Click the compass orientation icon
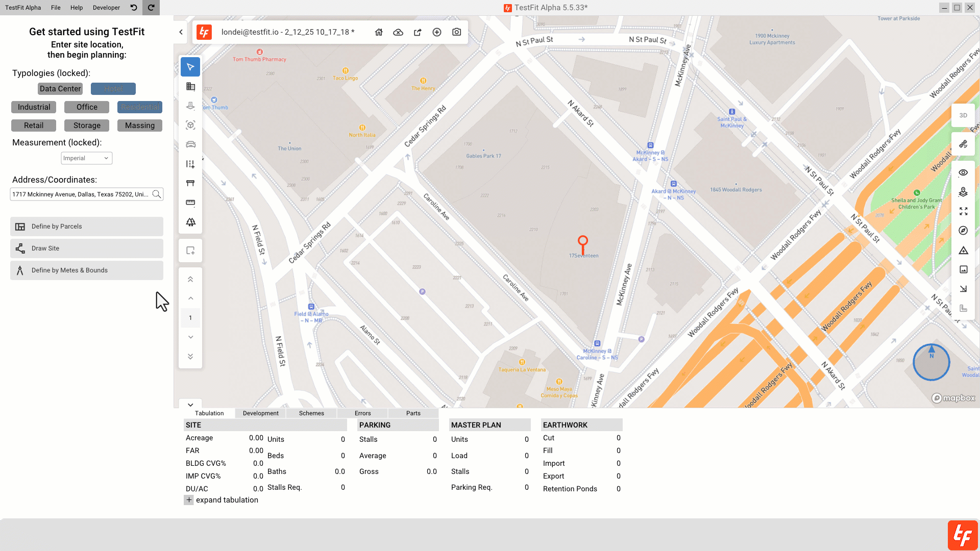This screenshot has width=980, height=551. coord(963,231)
